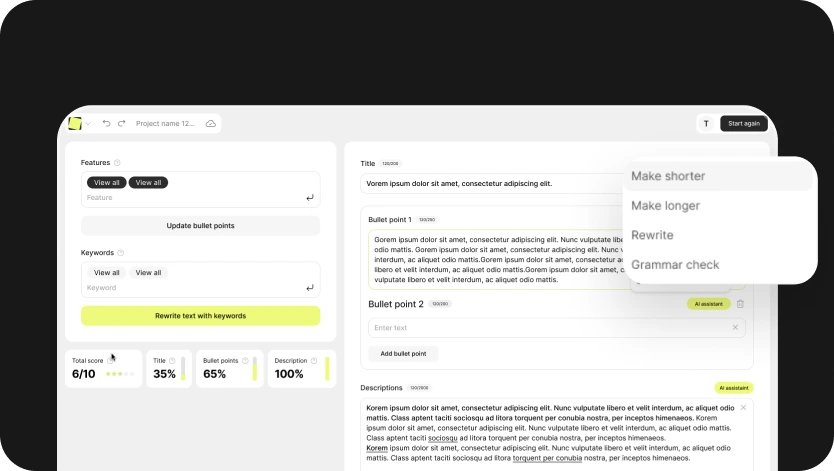Delete Bullet point 2 with trash icon

(740, 304)
